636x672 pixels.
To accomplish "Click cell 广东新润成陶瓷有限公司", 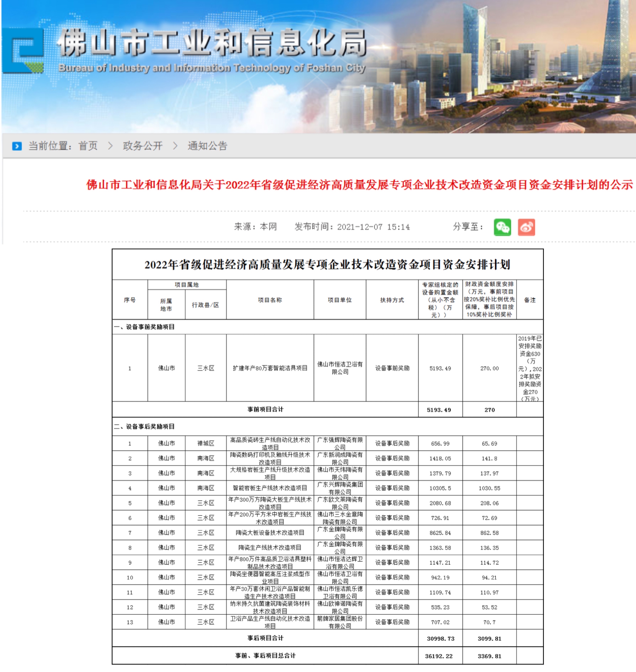I will 340,458.
